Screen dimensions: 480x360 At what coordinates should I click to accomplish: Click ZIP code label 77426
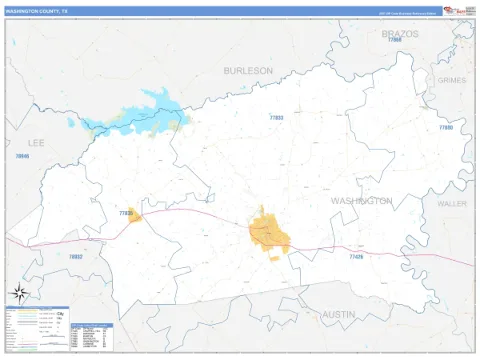pos(356,257)
